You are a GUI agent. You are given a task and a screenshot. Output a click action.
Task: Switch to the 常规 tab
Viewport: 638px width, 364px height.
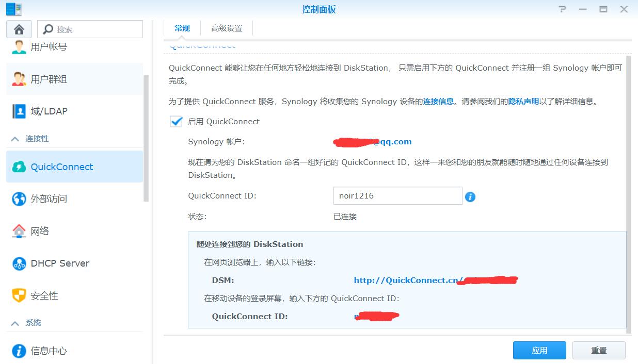coord(182,28)
